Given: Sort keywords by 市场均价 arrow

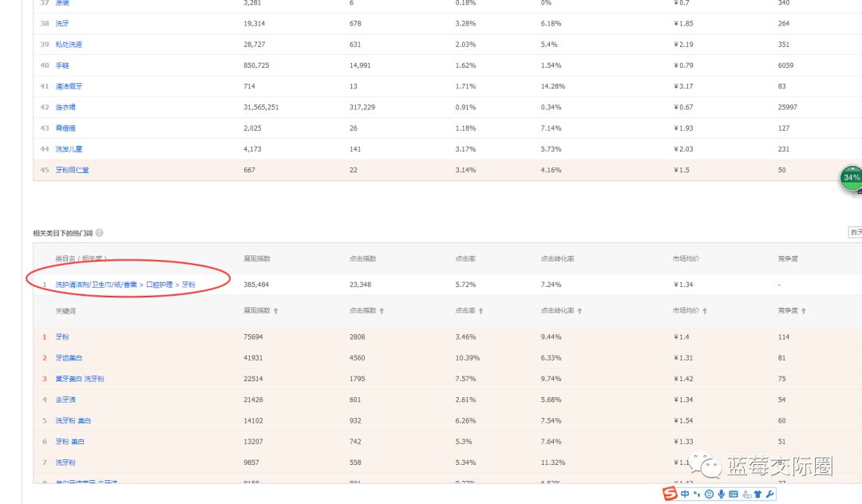Looking at the screenshot, I should point(705,311).
